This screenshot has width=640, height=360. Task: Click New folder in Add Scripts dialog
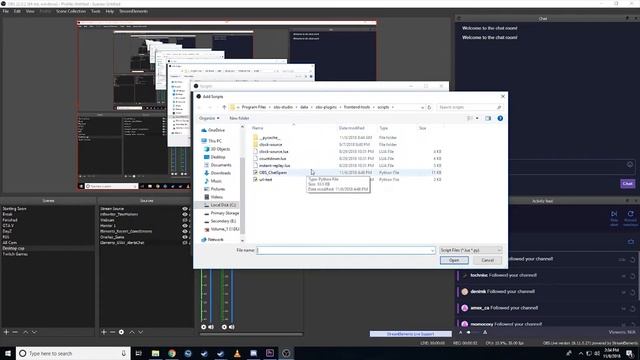click(239, 118)
